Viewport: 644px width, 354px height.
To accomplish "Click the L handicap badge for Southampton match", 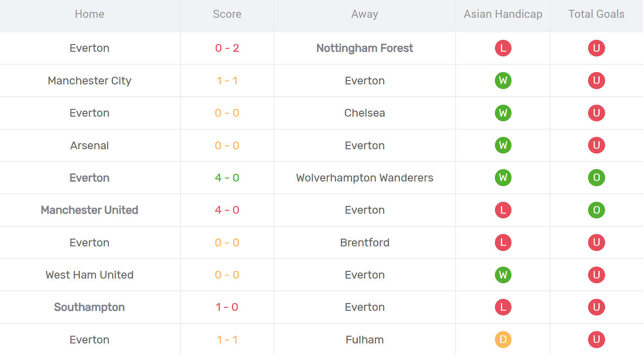I will coord(503,307).
